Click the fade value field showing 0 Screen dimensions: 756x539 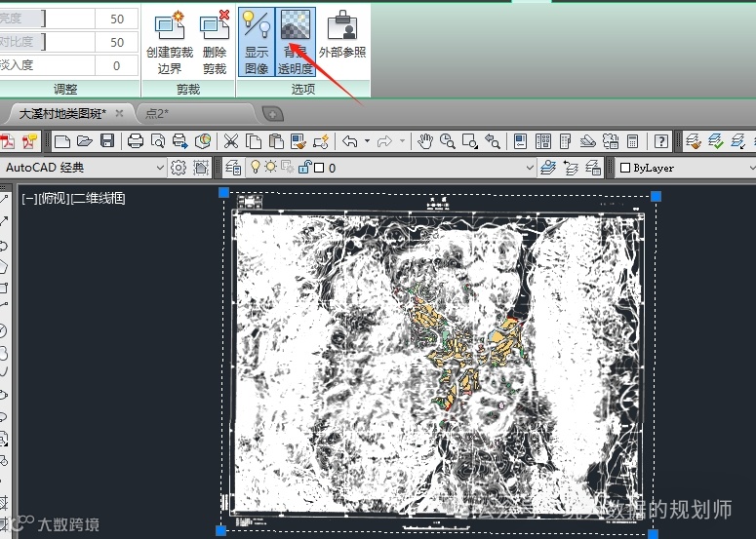[x=117, y=65]
